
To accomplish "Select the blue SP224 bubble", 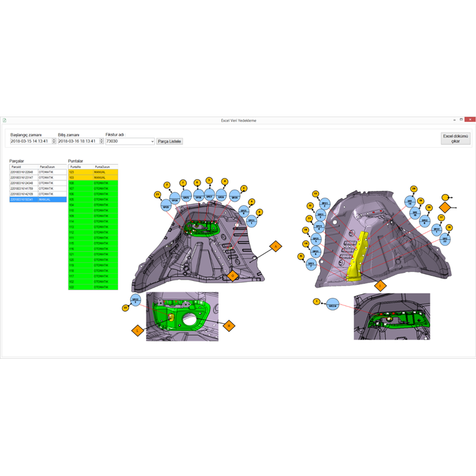I will tap(333, 304).
